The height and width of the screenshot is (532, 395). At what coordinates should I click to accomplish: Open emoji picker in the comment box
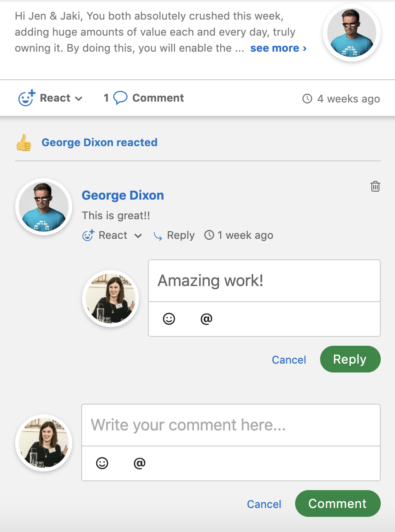(102, 463)
